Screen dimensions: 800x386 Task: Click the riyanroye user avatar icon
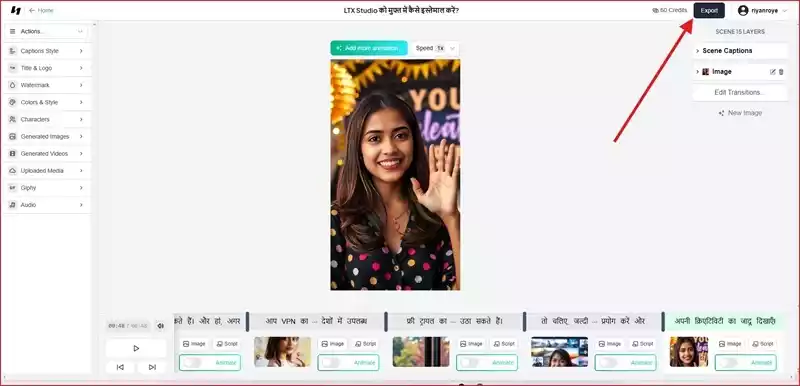click(743, 10)
